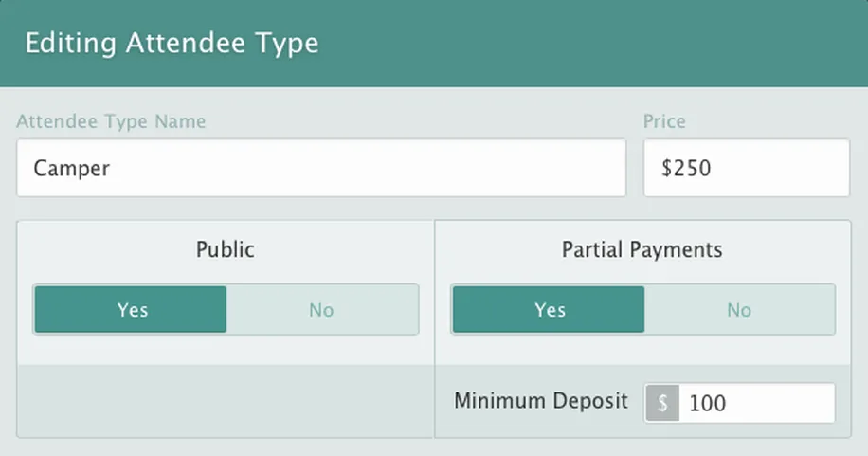The width and height of the screenshot is (868, 456).
Task: Click the Public section heading
Action: pyautogui.click(x=226, y=250)
